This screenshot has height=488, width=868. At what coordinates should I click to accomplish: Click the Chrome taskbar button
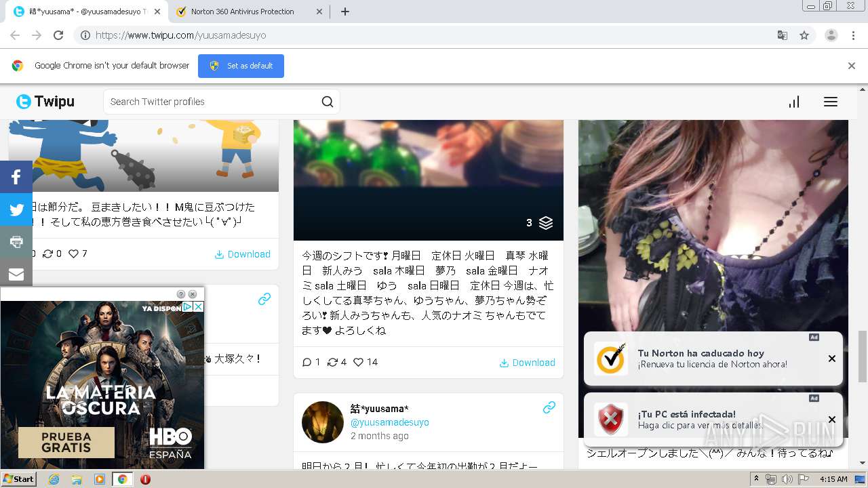coord(122,479)
